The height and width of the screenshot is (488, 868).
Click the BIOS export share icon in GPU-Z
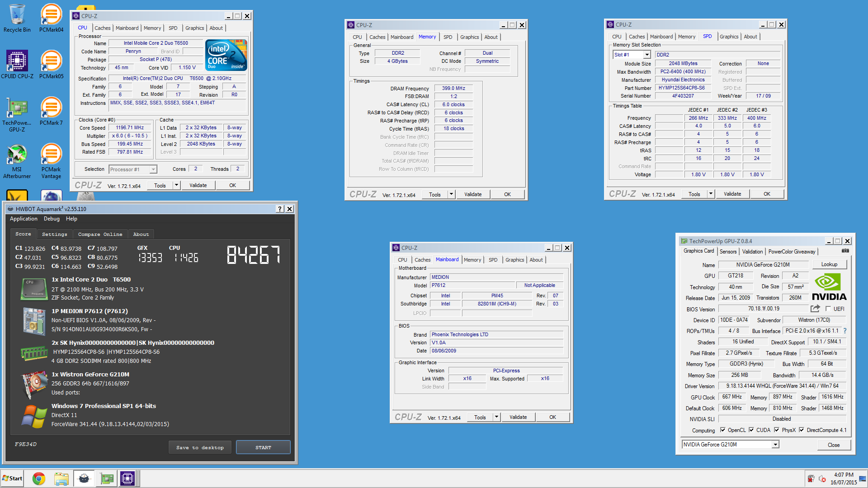(815, 309)
